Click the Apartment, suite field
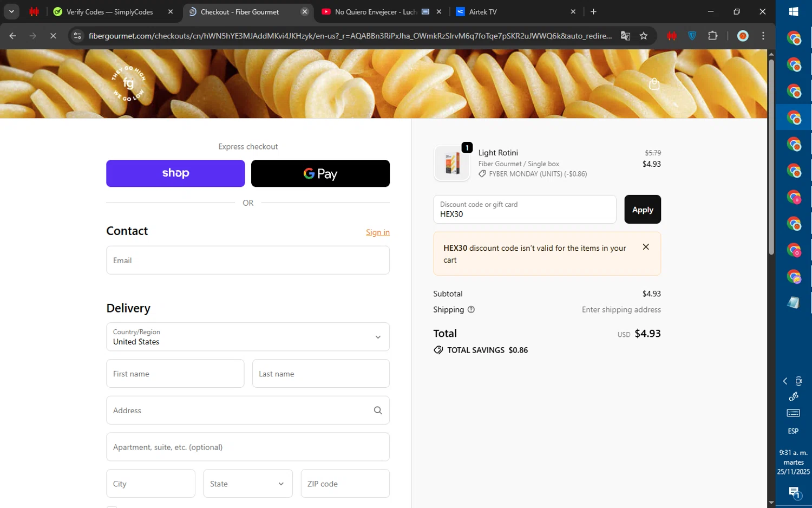The width and height of the screenshot is (812, 508). 248,447
